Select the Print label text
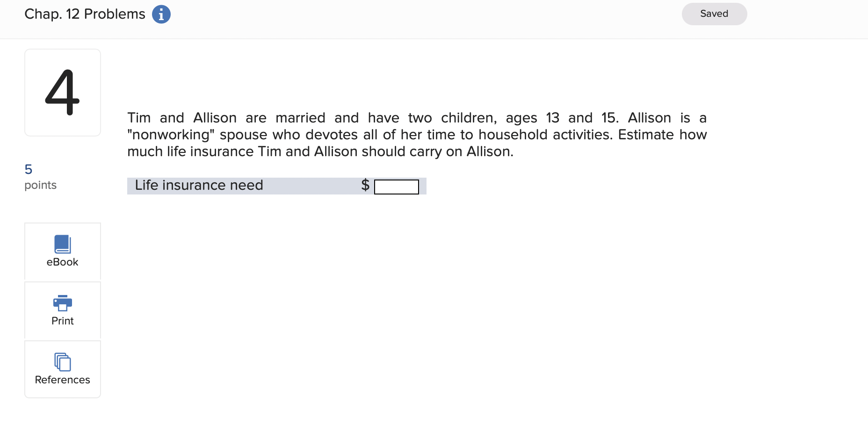Viewport: 868px width, 446px height. (62, 321)
